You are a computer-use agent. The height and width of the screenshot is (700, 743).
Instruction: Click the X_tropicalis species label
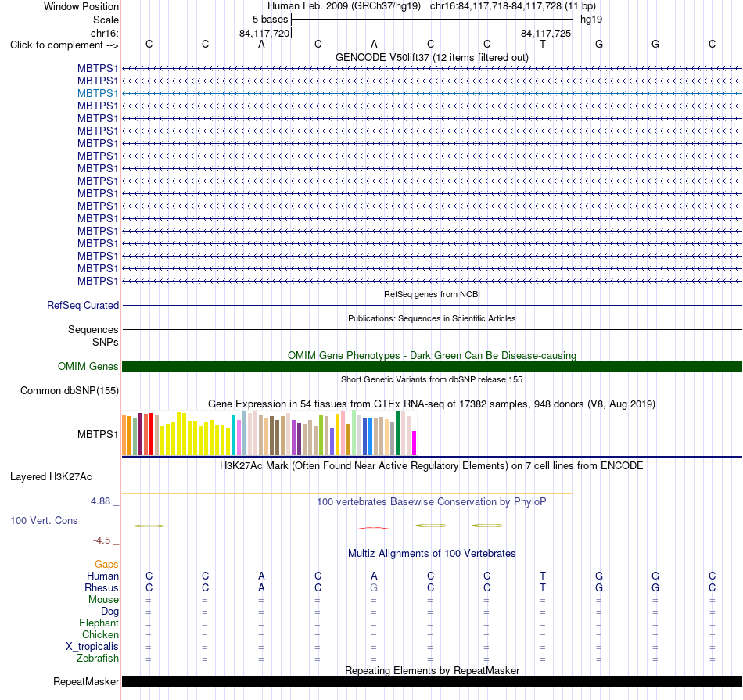click(92, 647)
